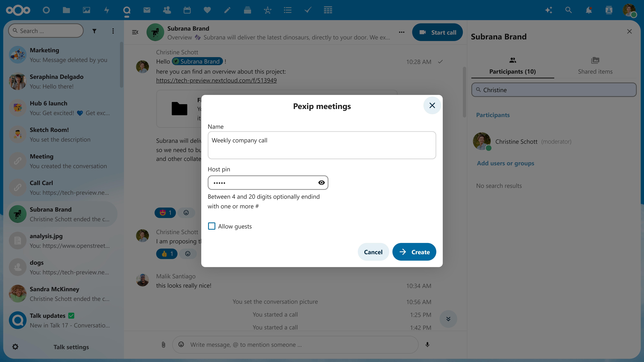Open the Dashboard circle icon
This screenshot has height=362, width=644.
pyautogui.click(x=46, y=10)
